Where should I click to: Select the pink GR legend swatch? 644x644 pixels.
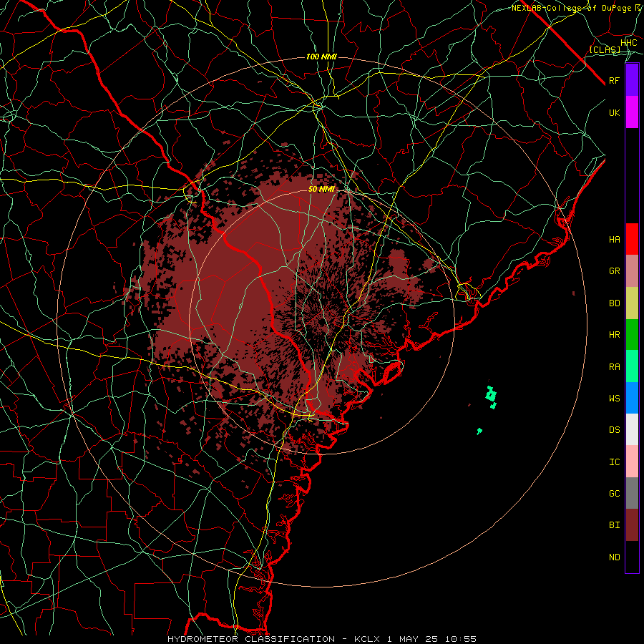pos(632,271)
